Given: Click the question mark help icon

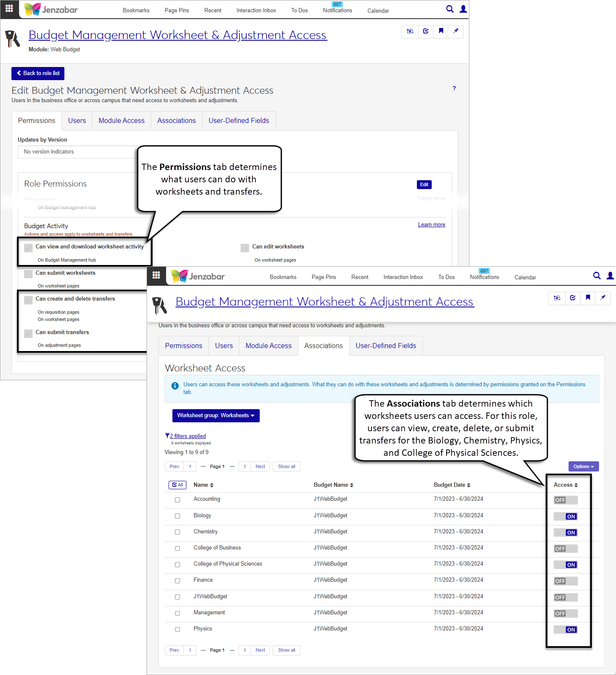Looking at the screenshot, I should click(454, 88).
